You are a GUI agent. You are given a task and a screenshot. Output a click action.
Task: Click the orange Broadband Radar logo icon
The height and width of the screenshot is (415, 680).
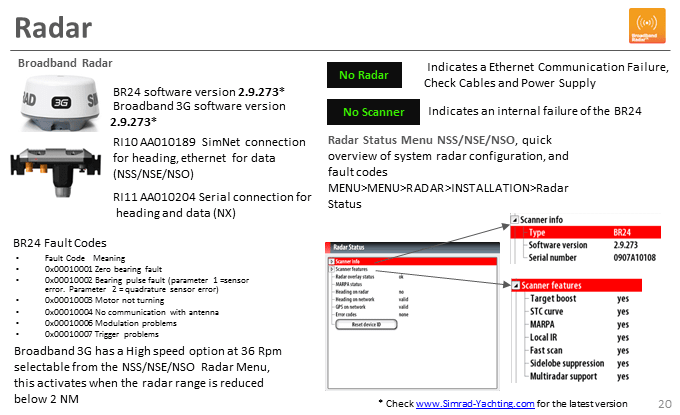647,26
